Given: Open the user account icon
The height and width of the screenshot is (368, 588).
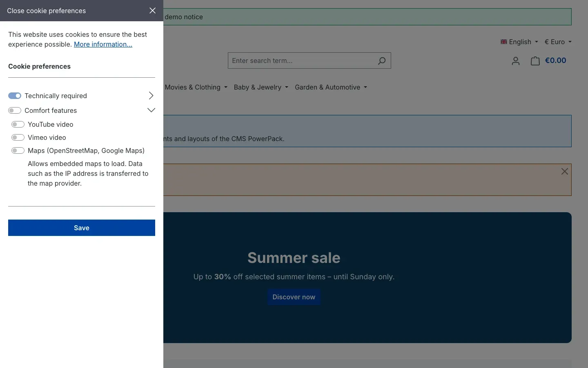Looking at the screenshot, I should (516, 61).
